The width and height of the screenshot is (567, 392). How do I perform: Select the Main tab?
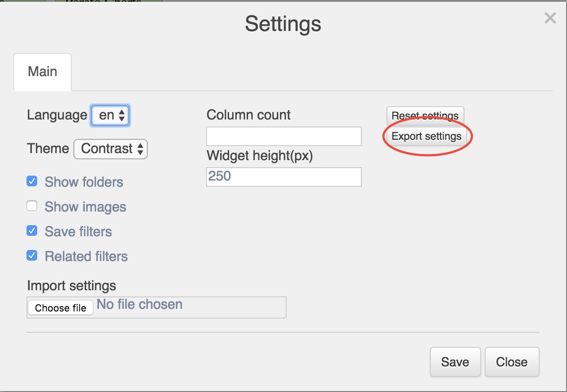pos(42,72)
